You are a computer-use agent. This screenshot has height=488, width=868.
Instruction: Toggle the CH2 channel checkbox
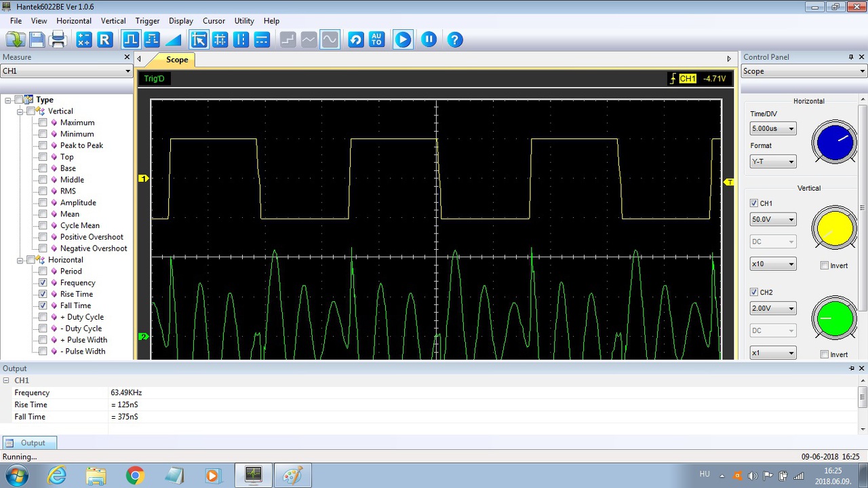click(754, 293)
